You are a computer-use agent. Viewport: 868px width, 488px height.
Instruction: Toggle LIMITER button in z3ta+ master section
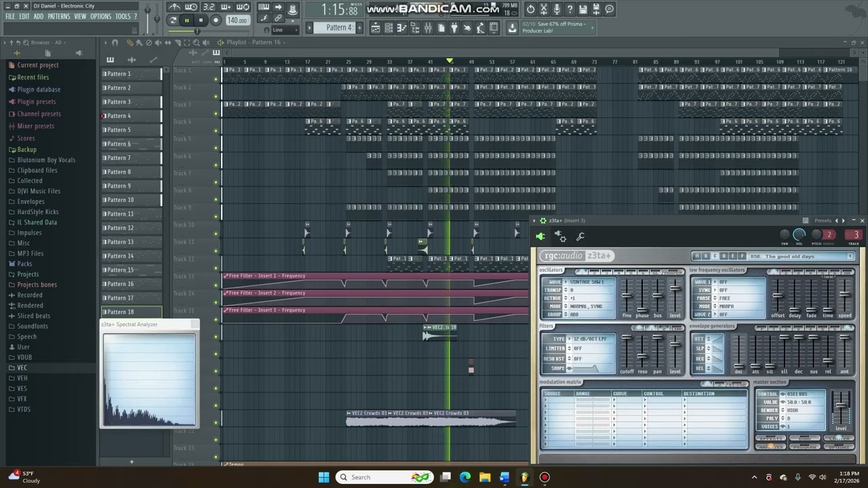pos(839,439)
